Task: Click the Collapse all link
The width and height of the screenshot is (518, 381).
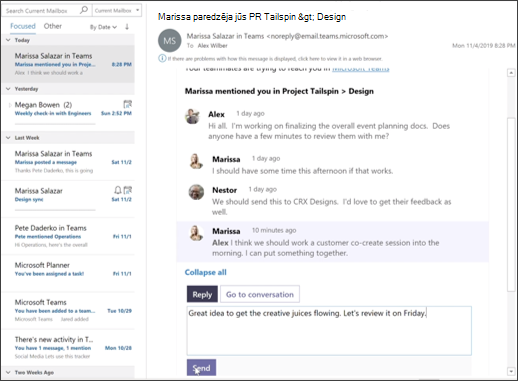Action: click(x=206, y=272)
